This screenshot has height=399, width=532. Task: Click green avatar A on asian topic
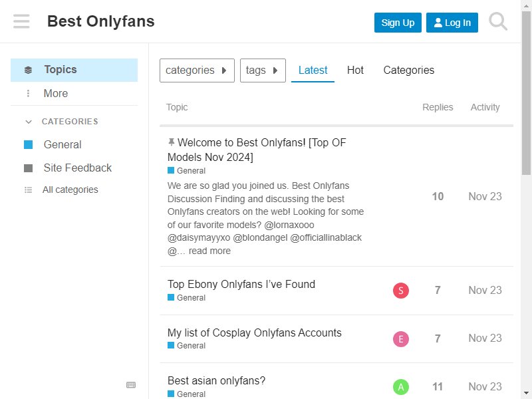tap(401, 387)
